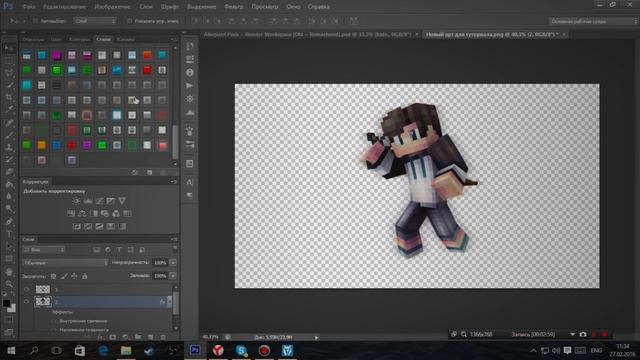Open the auto-select Слой dropdown
Viewport: 640px width, 360px height.
coord(95,21)
